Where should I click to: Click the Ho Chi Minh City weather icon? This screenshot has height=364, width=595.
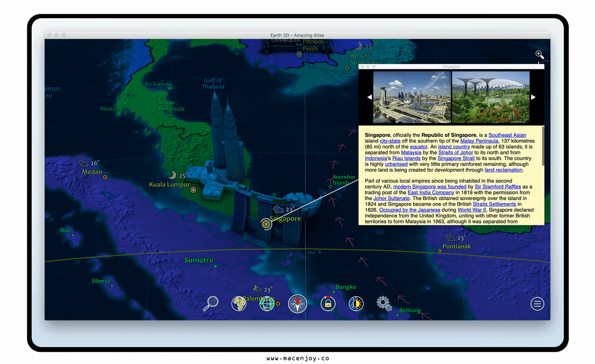pyautogui.click(x=358, y=46)
